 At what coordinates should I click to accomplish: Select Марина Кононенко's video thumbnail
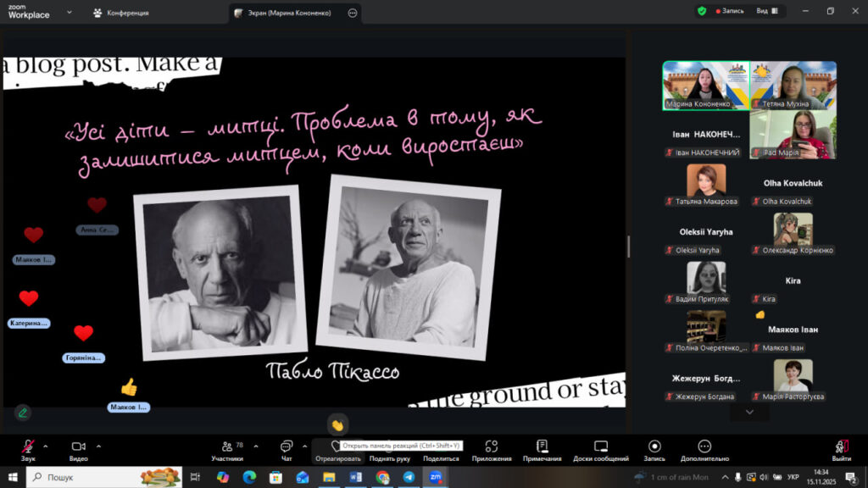pyautogui.click(x=705, y=85)
